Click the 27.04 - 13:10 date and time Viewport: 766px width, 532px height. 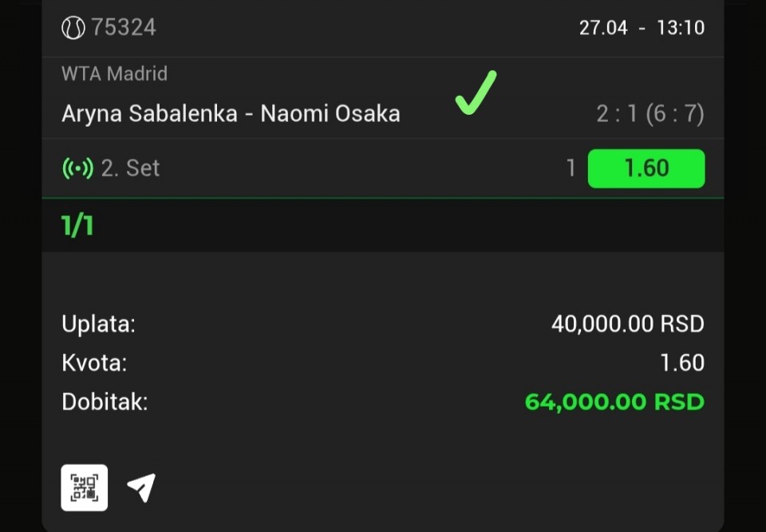[642, 28]
